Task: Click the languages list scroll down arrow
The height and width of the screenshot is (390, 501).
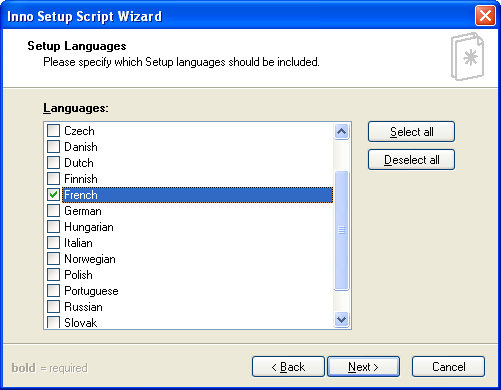Action: [341, 320]
